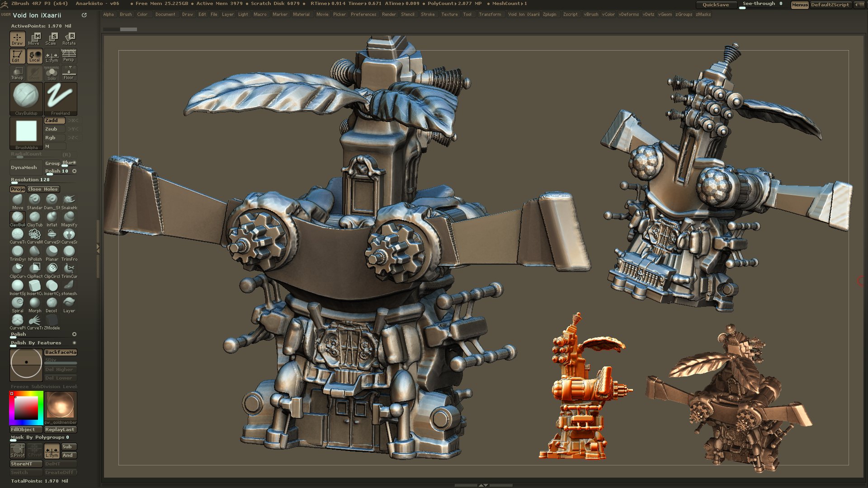Open the Zplugin menu

click(550, 14)
